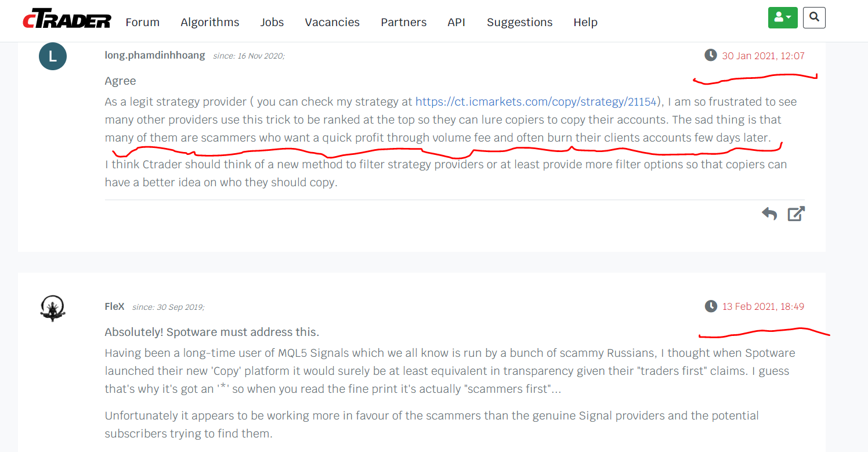The height and width of the screenshot is (452, 868).
Task: Open the API section
Action: point(457,22)
